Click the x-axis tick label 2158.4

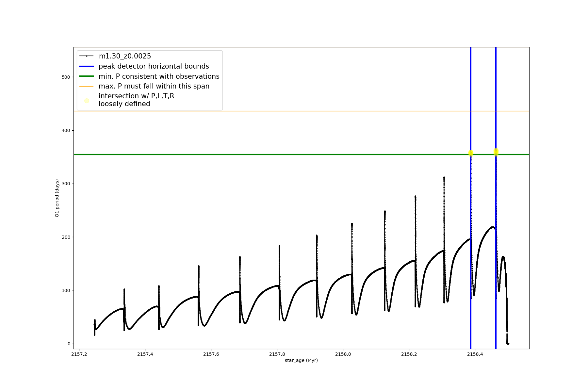[x=475, y=354]
